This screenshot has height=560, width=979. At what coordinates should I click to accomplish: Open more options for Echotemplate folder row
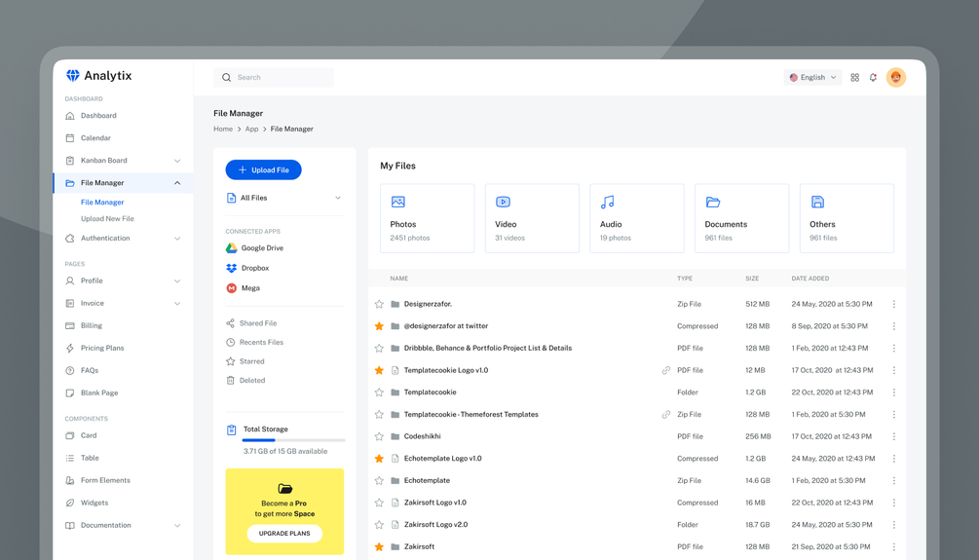894,481
